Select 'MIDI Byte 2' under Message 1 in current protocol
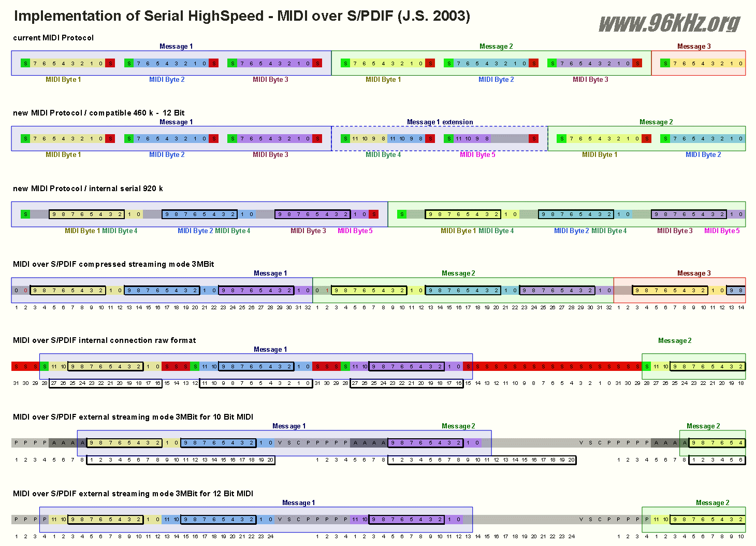Image resolution: width=756 pixels, height=546 pixels. click(167, 80)
